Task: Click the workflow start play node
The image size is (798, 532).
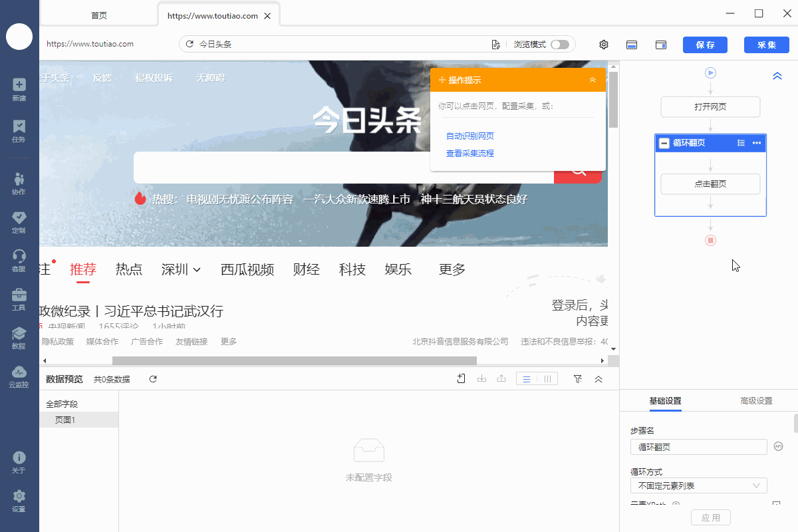Action: pyautogui.click(x=710, y=72)
